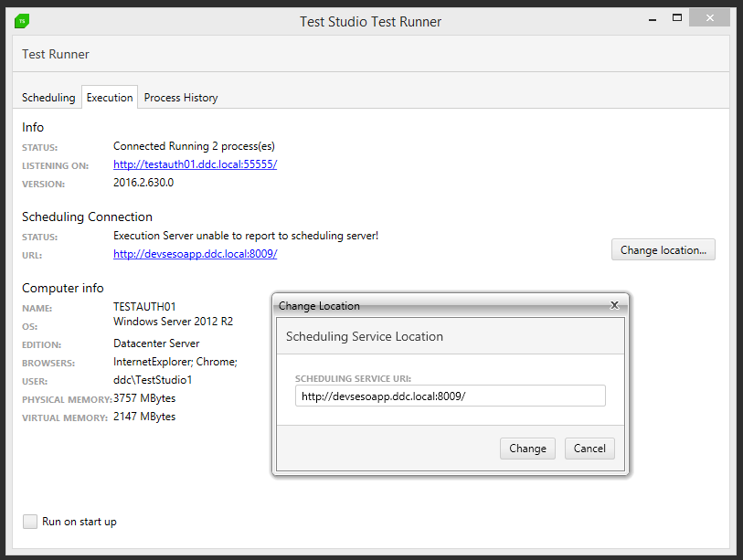Click the Connected Running 2 process(es) status text
743x560 pixels.
[194, 146]
